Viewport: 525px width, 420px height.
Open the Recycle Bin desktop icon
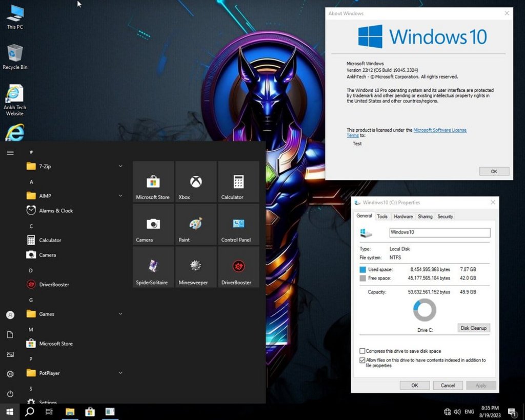click(x=15, y=57)
